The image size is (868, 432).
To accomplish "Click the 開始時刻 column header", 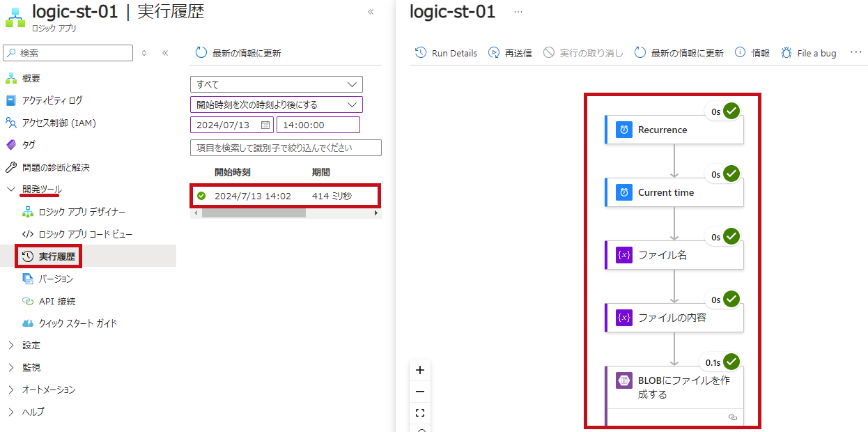I will tap(232, 172).
